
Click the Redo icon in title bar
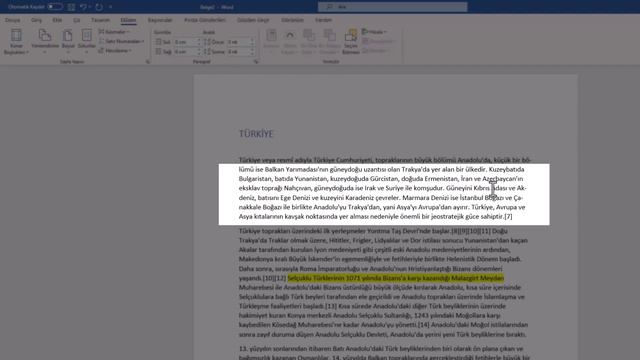tap(99, 7)
